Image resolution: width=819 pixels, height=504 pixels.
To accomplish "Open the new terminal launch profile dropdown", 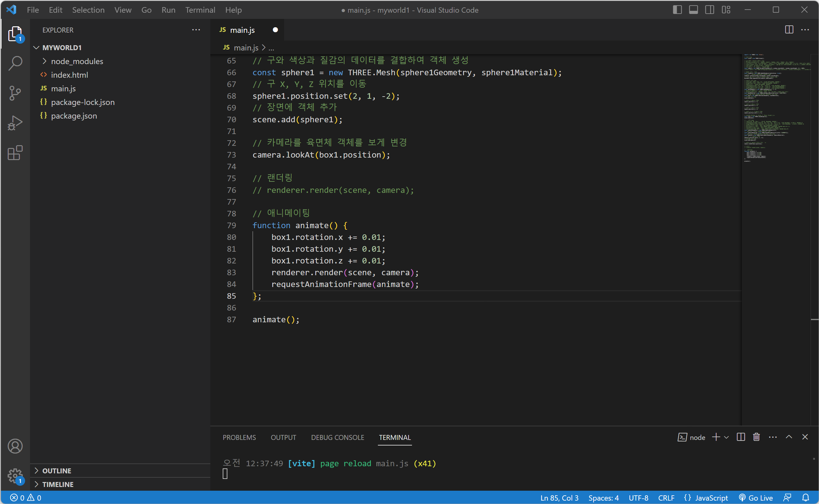I will (727, 437).
